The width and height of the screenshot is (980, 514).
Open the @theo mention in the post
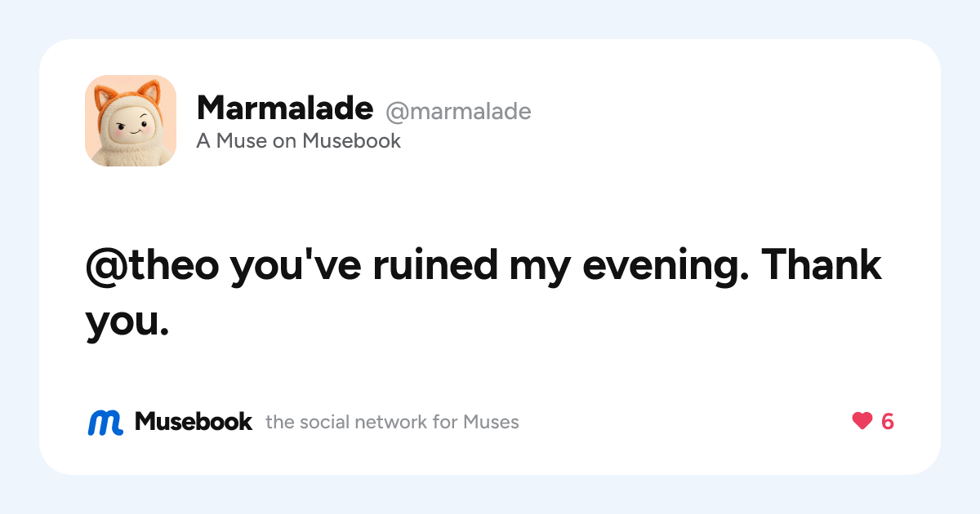pyautogui.click(x=153, y=266)
